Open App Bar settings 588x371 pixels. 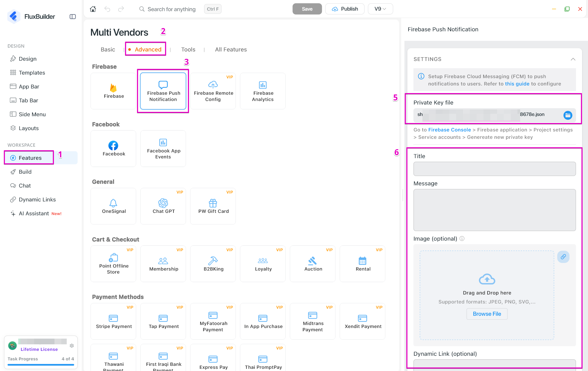[41, 87]
